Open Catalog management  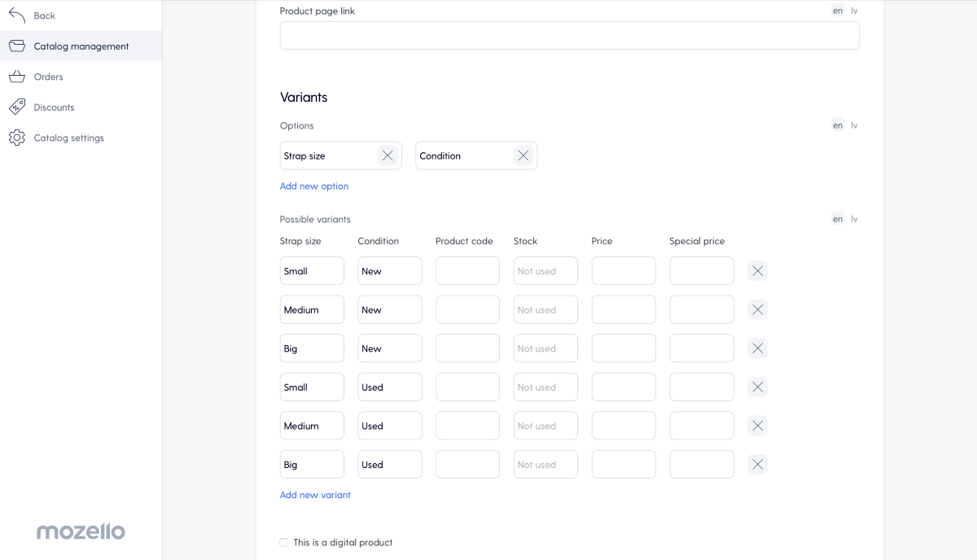click(81, 46)
